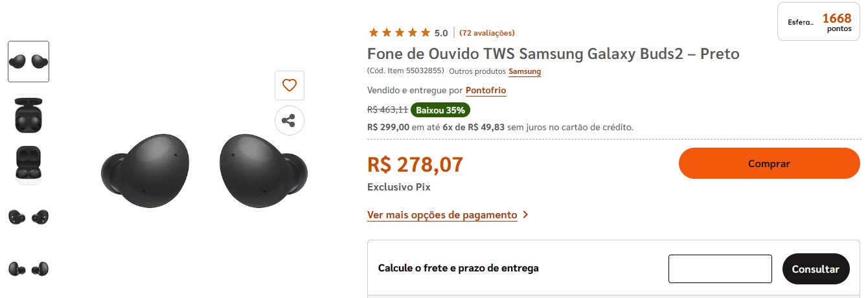This screenshot has height=298, width=868.
Task: Click the Consultar shipping button
Action: [816, 269]
